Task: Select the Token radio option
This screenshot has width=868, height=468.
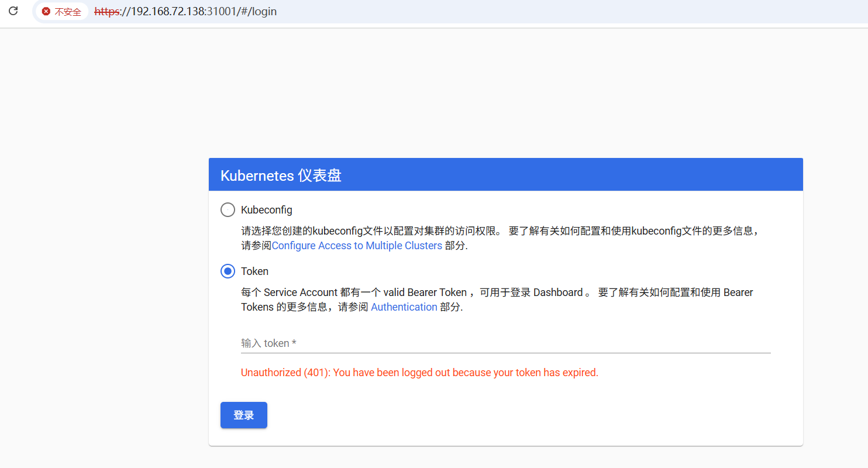Action: click(x=228, y=271)
